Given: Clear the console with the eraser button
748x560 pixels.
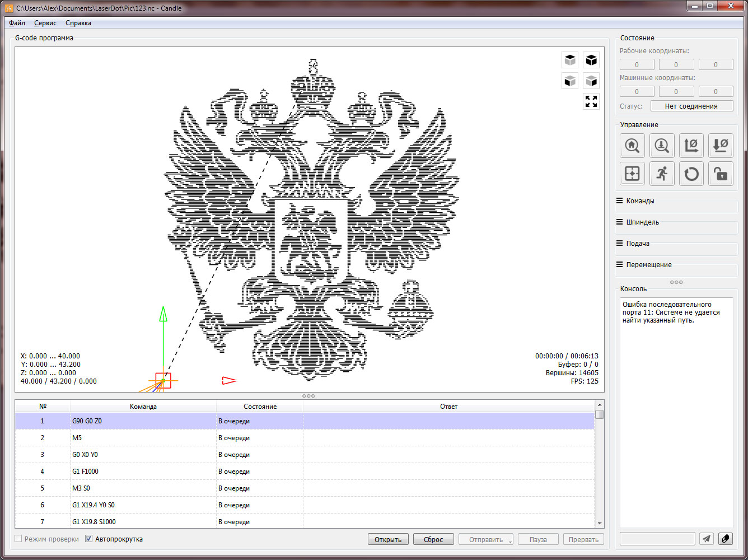Looking at the screenshot, I should tap(725, 539).
